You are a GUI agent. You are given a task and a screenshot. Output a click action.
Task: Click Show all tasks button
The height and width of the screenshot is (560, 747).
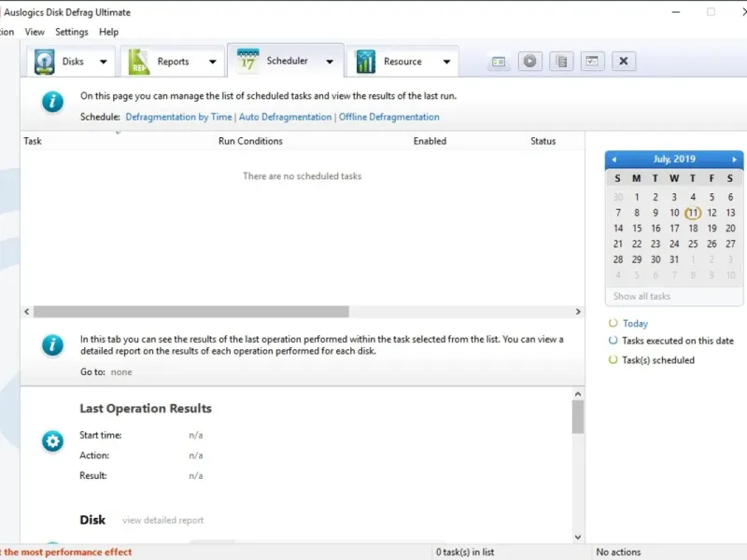coord(641,296)
